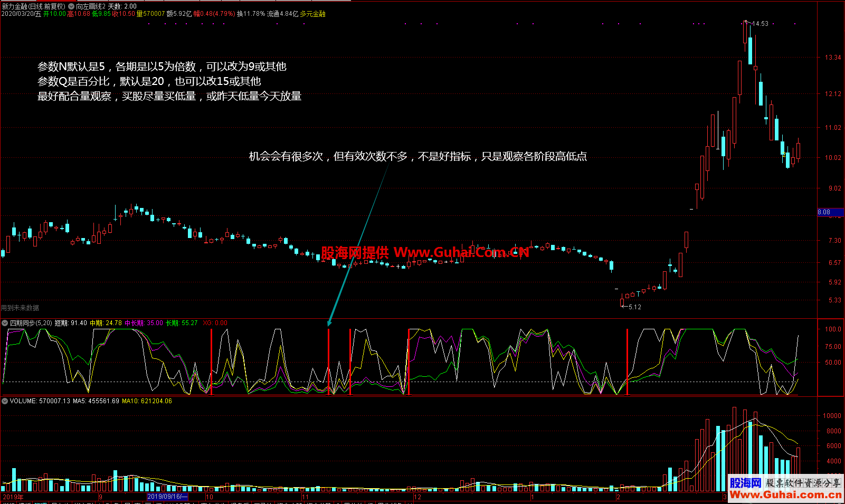Click the 6.57 price axis label

click(x=834, y=263)
